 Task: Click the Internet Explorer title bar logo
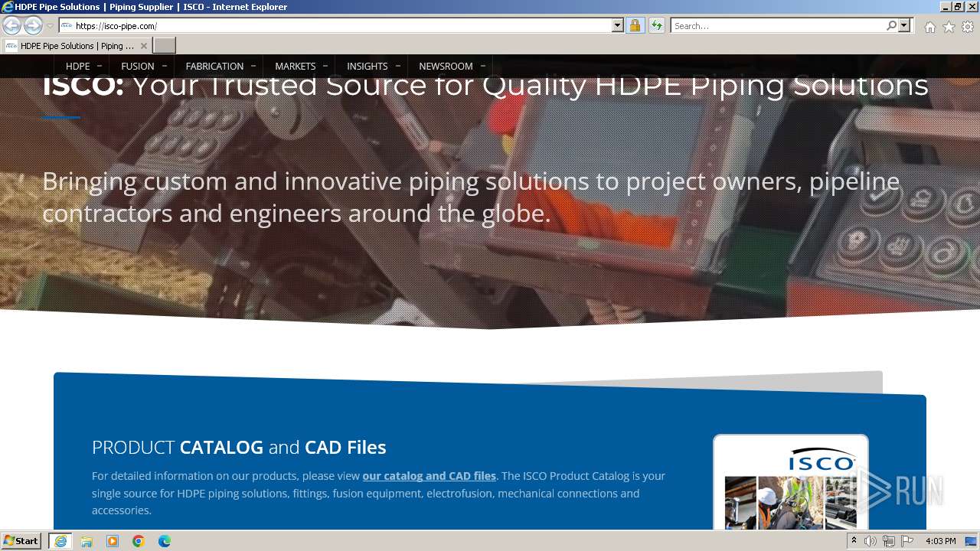(8, 7)
